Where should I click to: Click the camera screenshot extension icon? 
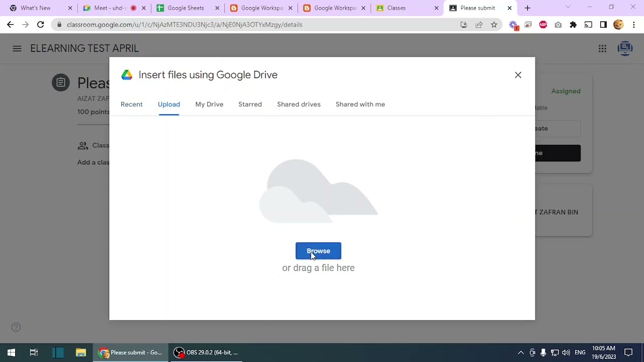[558, 25]
